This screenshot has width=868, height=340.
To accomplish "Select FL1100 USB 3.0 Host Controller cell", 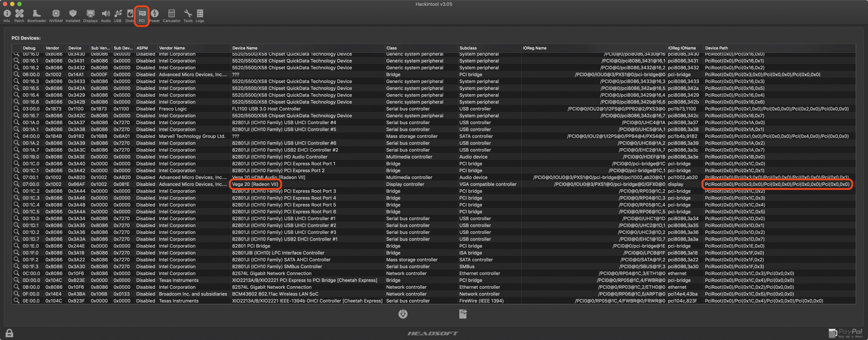I will pyautogui.click(x=266, y=109).
